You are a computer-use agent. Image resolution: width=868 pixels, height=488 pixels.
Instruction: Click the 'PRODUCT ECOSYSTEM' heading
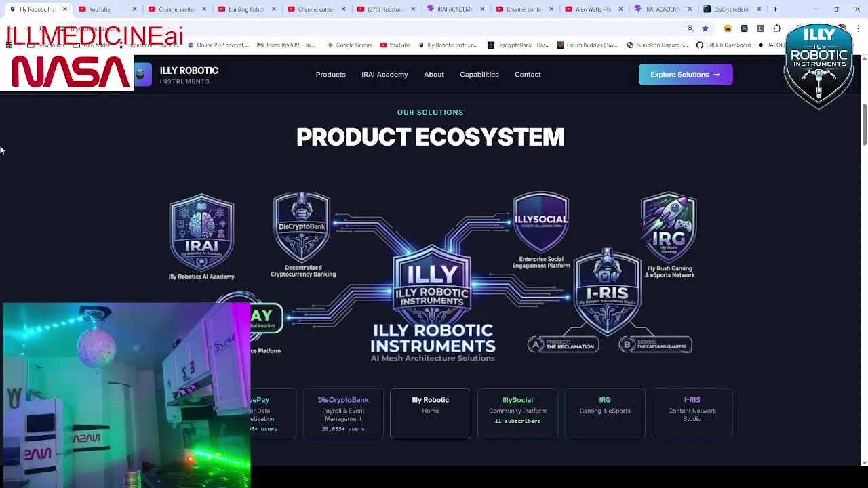(431, 138)
